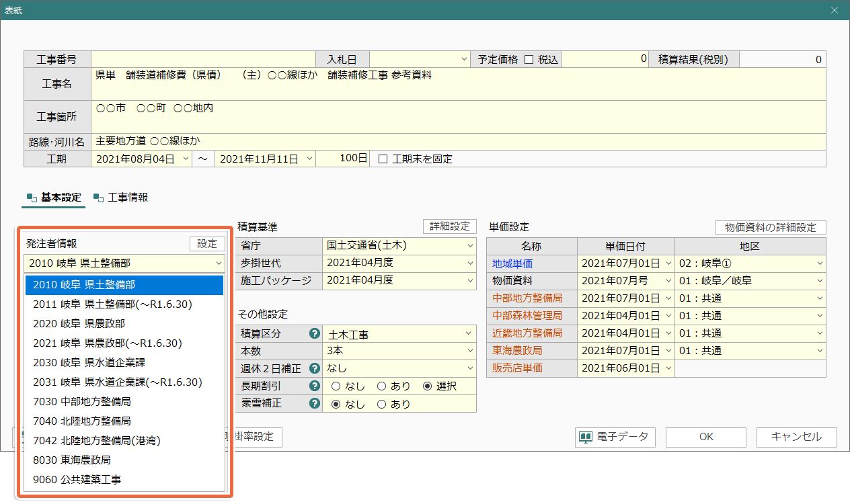Collapse the 発注者情報 combo box
The image size is (850, 504).
point(219,263)
